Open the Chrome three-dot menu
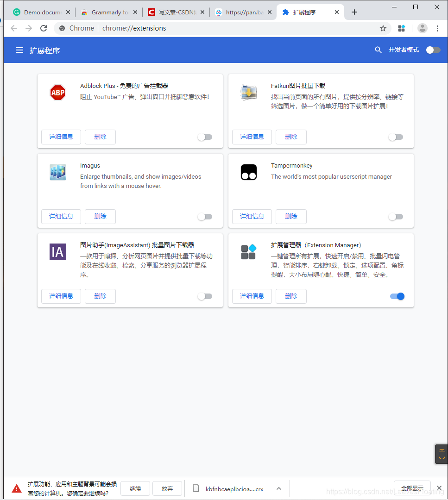This screenshot has height=500, width=448. click(x=437, y=28)
